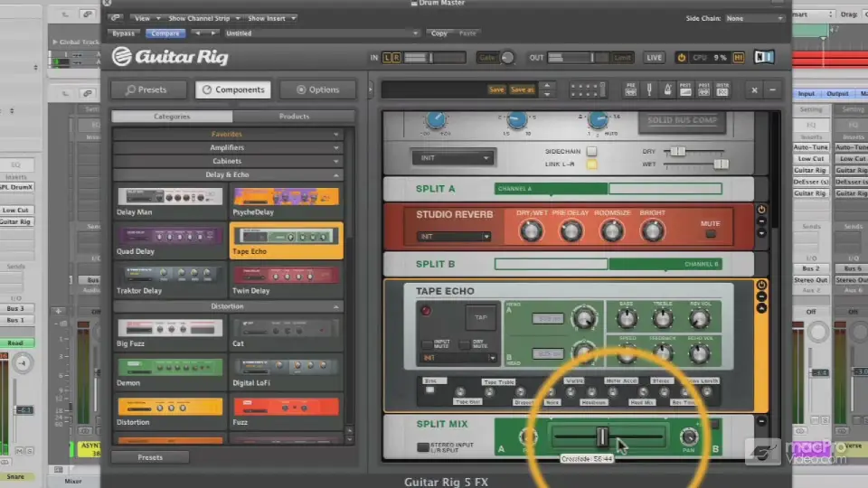Click the Tape Echo TAP button

click(480, 317)
